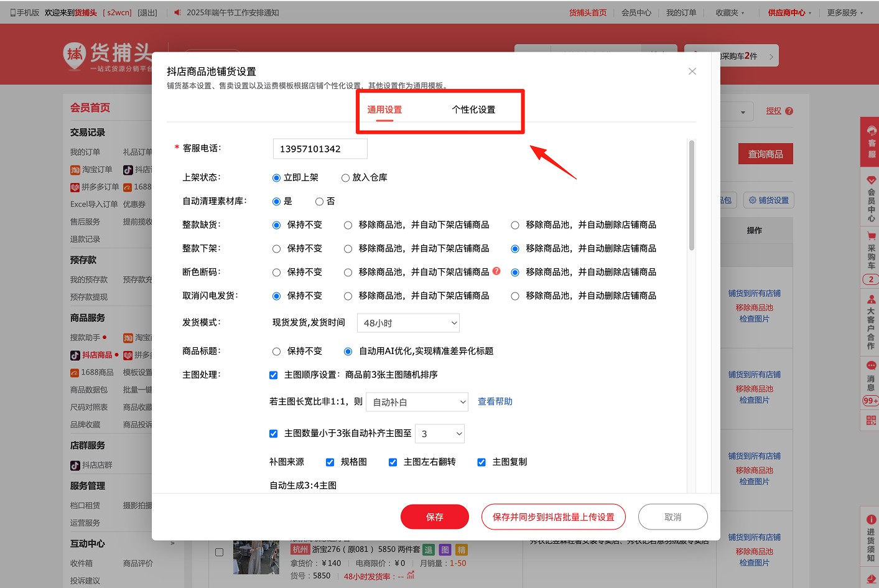Open the 补齐主图至 3 dropdown

pos(440,434)
